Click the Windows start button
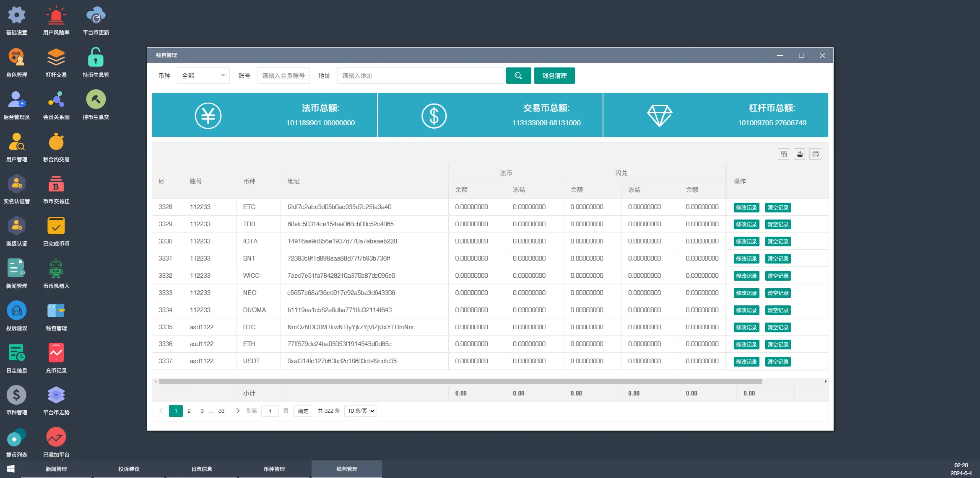The height and width of the screenshot is (478, 980). [x=10, y=469]
